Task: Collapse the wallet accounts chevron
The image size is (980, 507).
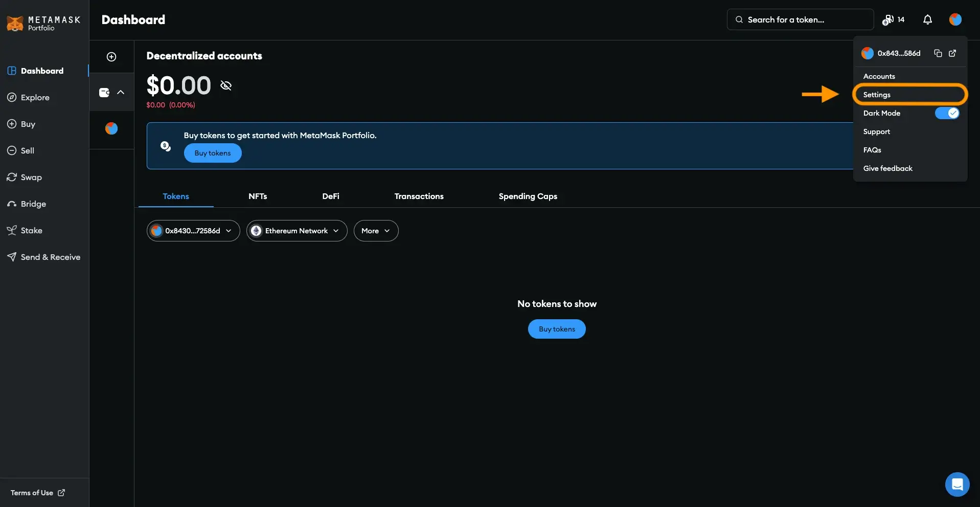Action: (x=121, y=92)
